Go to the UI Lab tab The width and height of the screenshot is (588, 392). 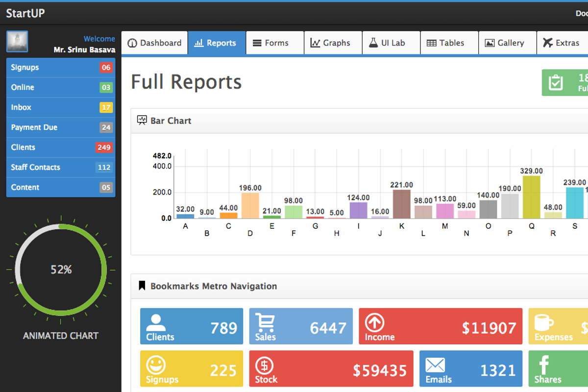coord(391,43)
